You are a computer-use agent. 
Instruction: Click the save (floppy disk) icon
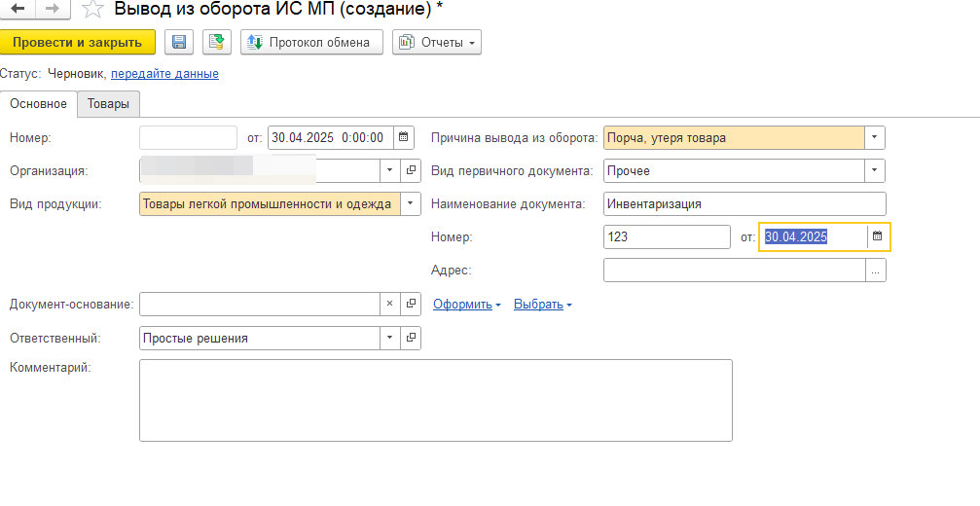[178, 42]
